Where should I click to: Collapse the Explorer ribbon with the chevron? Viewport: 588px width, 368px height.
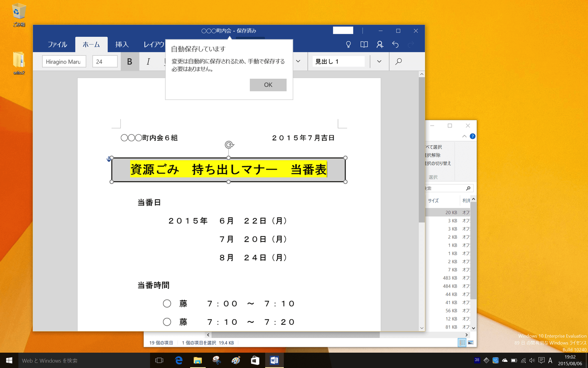click(464, 137)
